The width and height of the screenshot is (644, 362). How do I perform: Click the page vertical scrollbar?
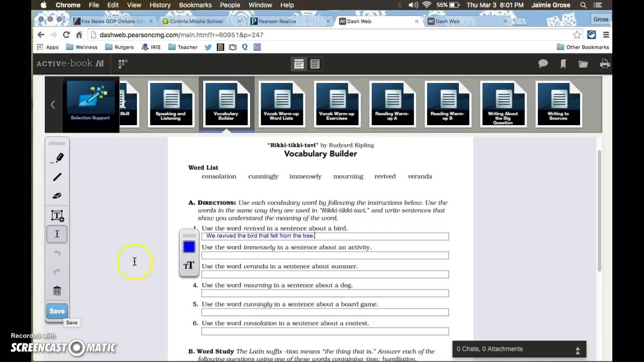[x=599, y=211]
